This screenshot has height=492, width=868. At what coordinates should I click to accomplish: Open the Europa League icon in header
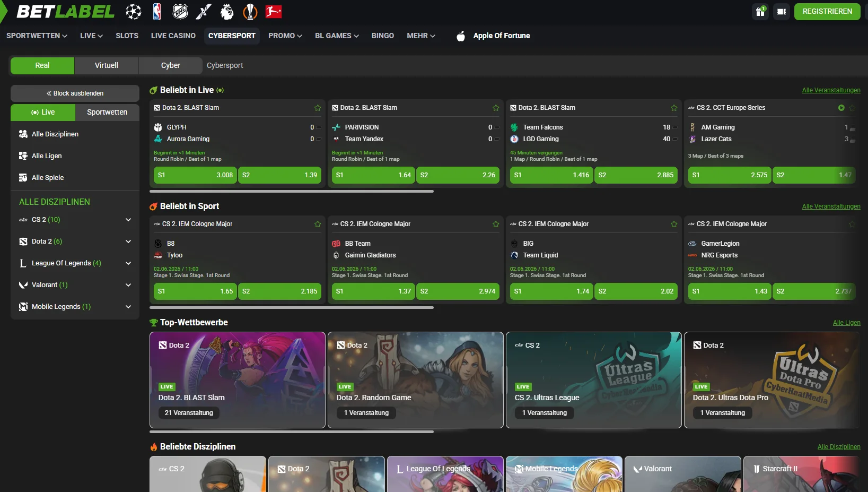(x=250, y=12)
